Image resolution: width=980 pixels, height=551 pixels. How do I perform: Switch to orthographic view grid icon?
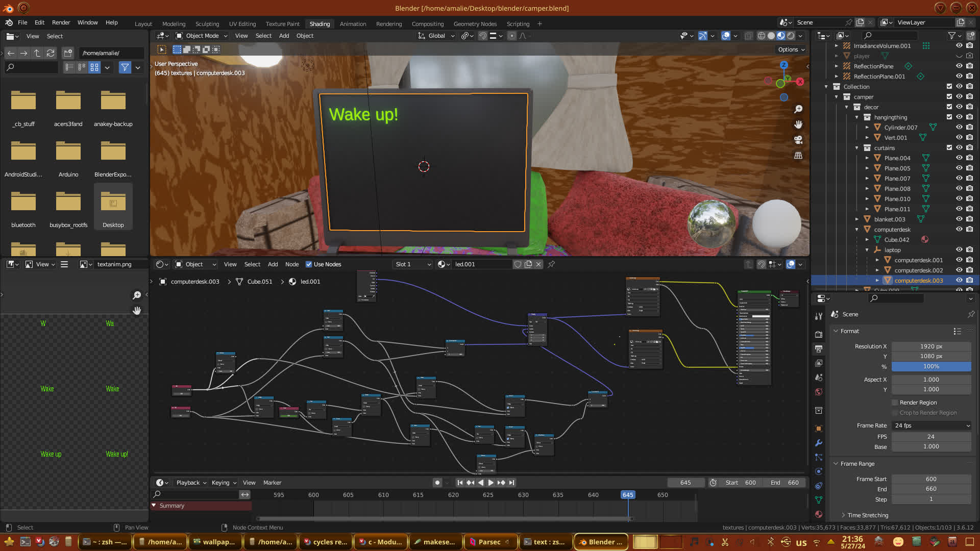tap(798, 155)
